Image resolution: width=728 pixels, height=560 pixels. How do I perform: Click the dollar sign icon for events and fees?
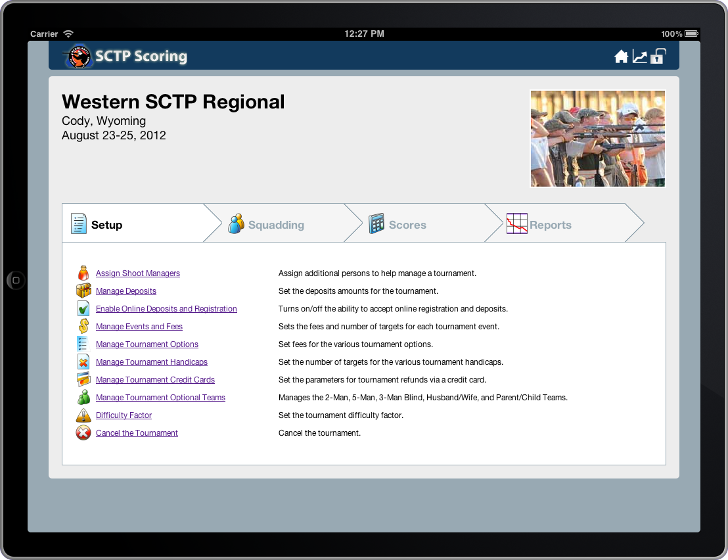tap(83, 327)
